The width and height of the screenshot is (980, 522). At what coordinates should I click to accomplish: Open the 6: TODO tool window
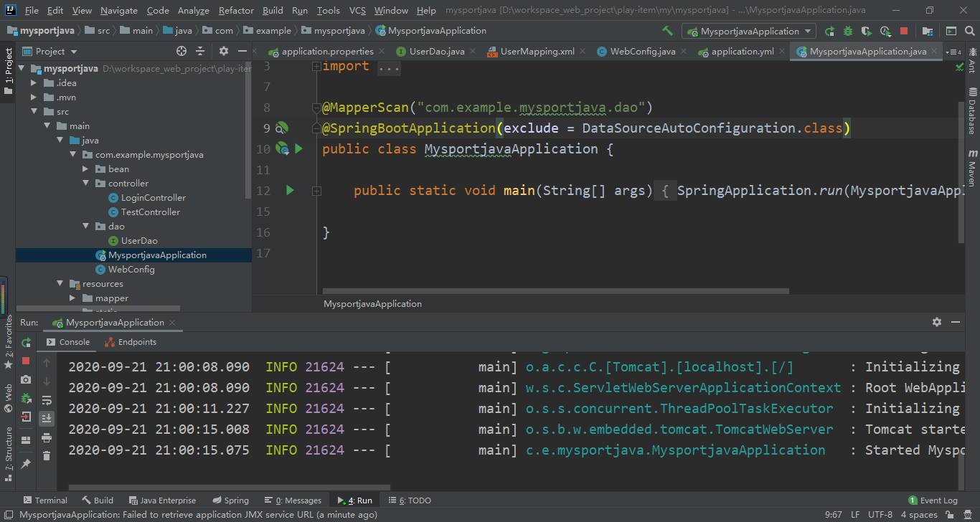(x=410, y=500)
